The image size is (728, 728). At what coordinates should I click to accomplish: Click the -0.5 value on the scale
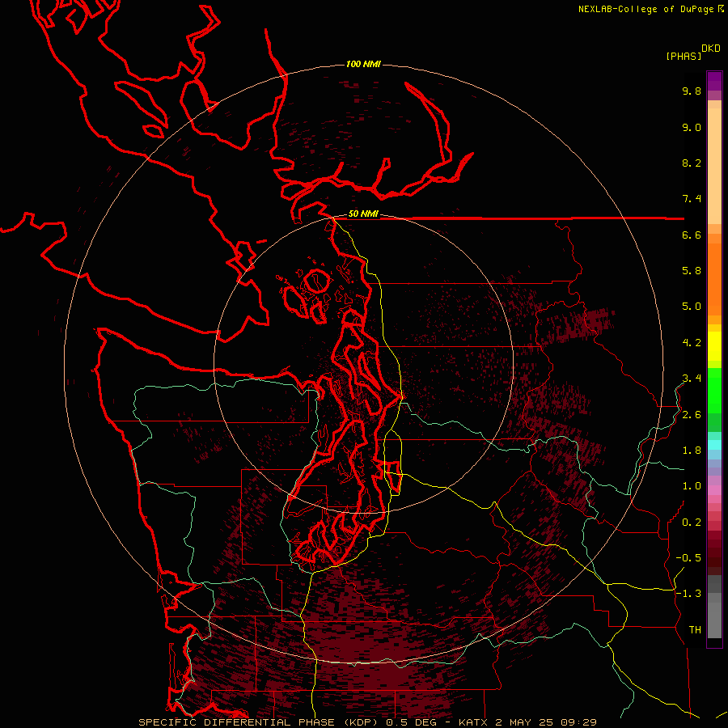pyautogui.click(x=688, y=558)
